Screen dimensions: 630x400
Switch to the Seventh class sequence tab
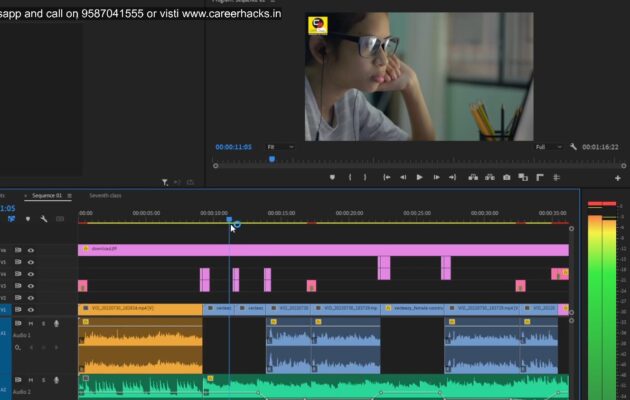tap(105, 196)
